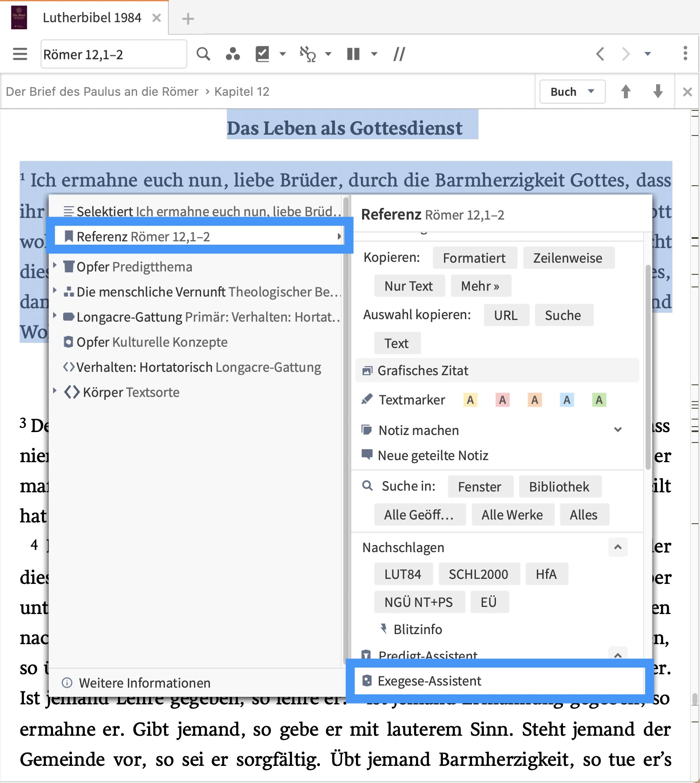The height and width of the screenshot is (783, 700).
Task: Copy Nur Text
Action: [409, 286]
